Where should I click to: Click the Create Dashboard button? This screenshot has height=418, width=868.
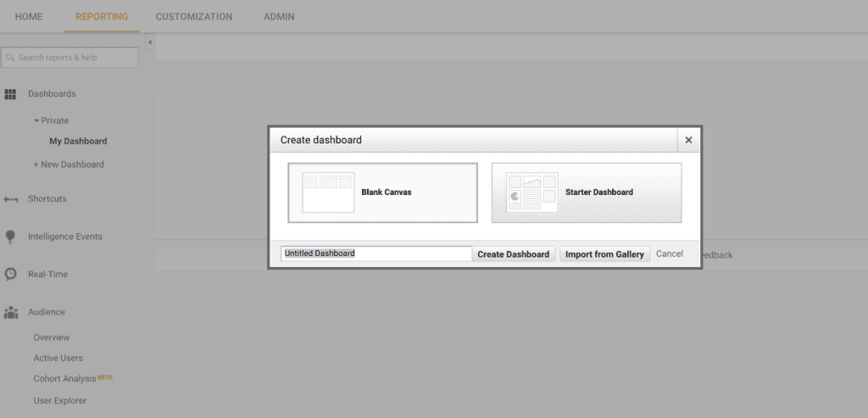tap(514, 254)
